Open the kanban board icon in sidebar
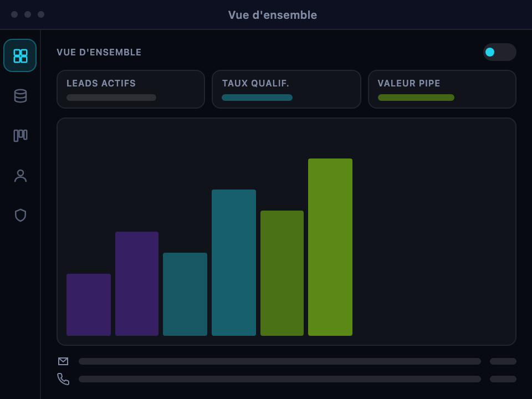Image resolution: width=532 pixels, height=399 pixels. [20, 135]
